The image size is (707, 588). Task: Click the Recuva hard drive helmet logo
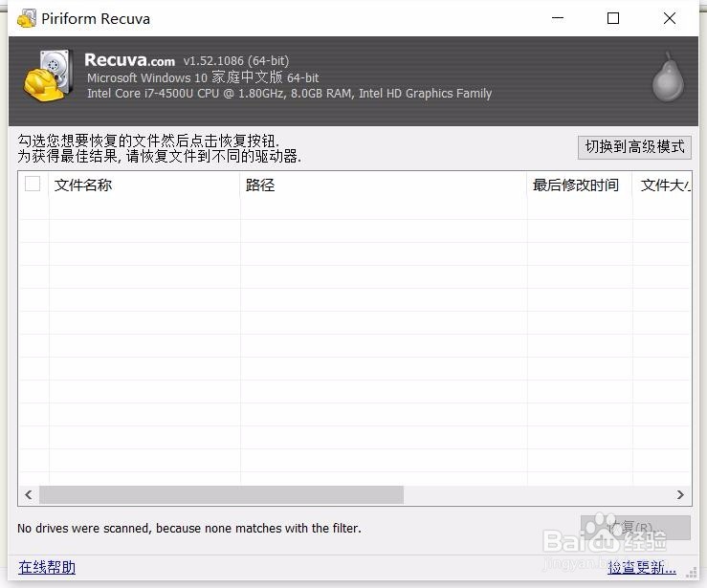coord(49,76)
